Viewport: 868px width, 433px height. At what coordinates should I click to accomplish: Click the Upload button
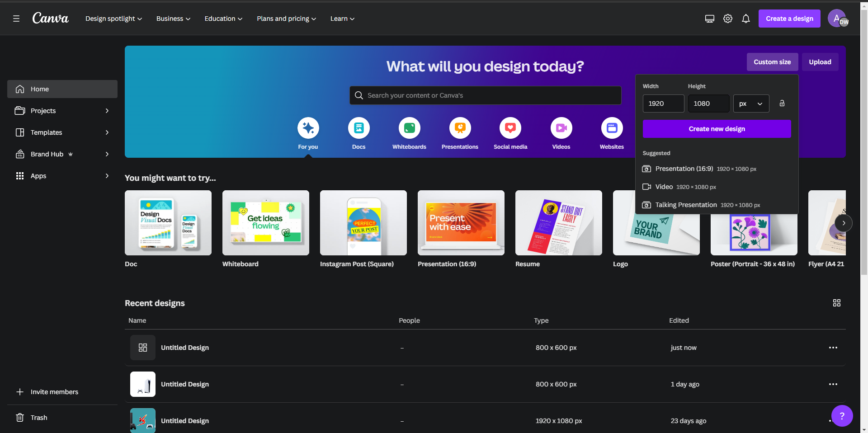click(820, 62)
